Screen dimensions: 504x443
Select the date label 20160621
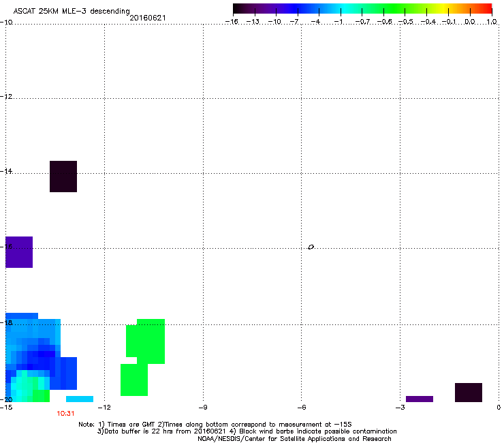148,18
